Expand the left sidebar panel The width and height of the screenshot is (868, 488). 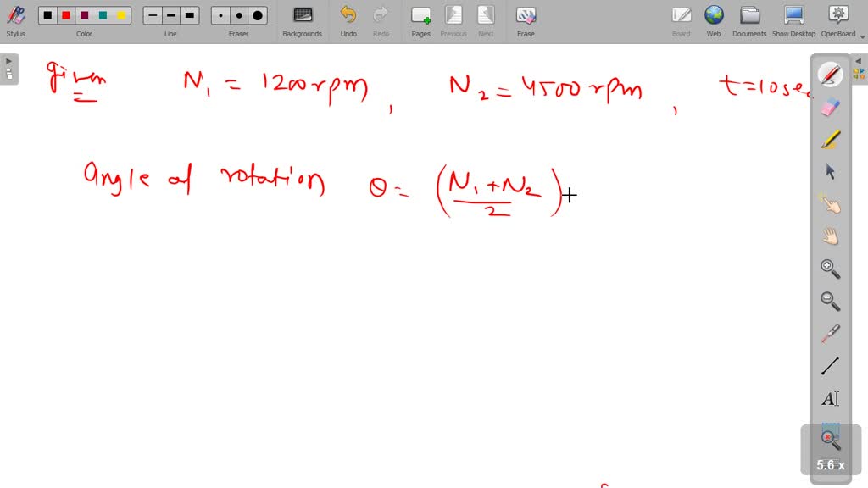click(8, 60)
